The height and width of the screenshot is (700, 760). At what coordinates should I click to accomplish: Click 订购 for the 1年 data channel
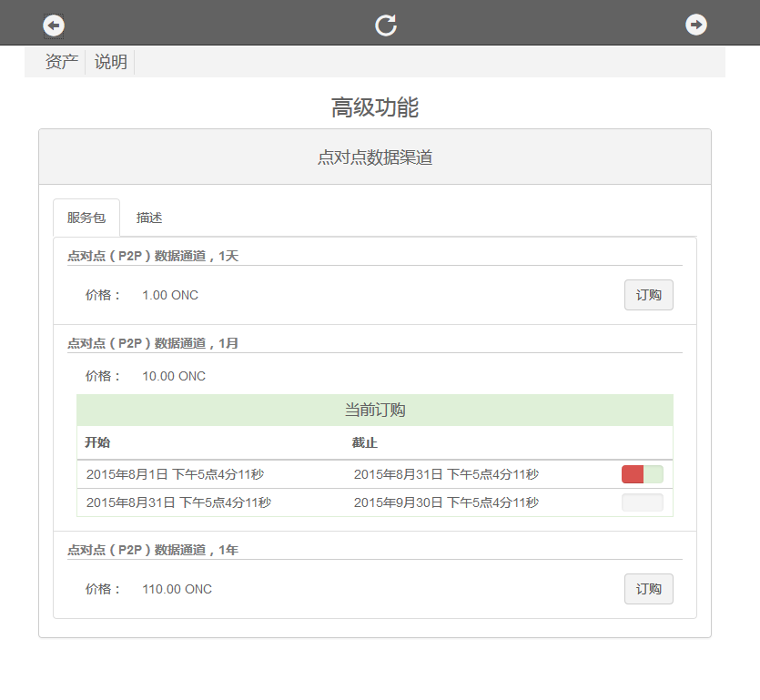coord(648,589)
